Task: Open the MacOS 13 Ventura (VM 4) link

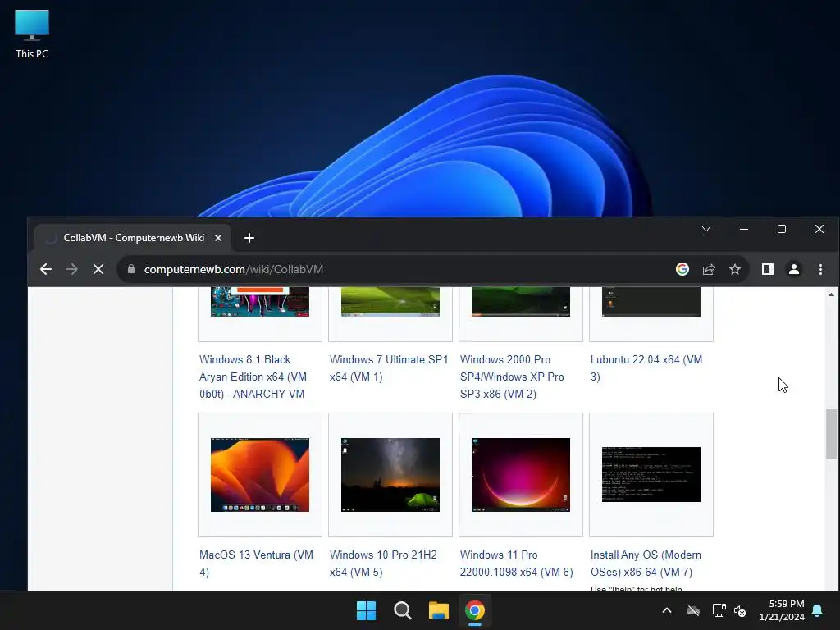Action: pyautogui.click(x=256, y=563)
